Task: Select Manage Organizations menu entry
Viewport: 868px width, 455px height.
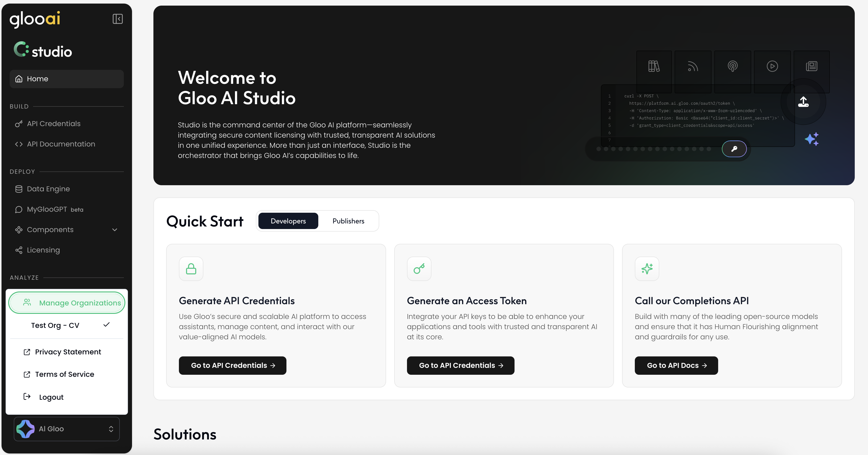Action: click(x=67, y=303)
